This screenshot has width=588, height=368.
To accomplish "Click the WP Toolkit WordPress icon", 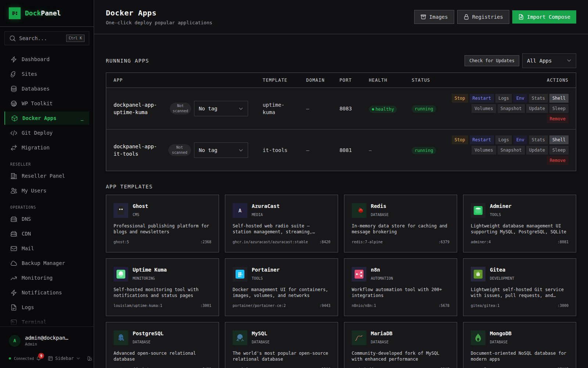I will pos(14,103).
